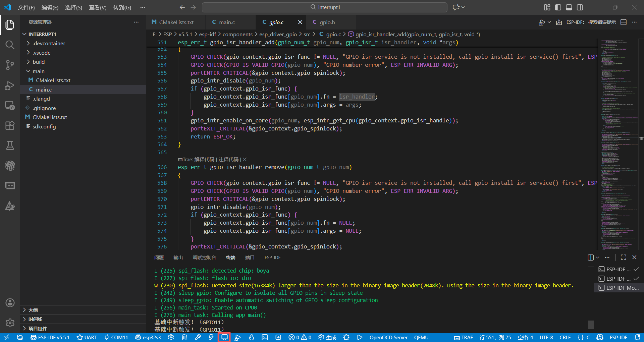Expand the 时间线 section
The image size is (644, 342).
(x=35, y=319)
